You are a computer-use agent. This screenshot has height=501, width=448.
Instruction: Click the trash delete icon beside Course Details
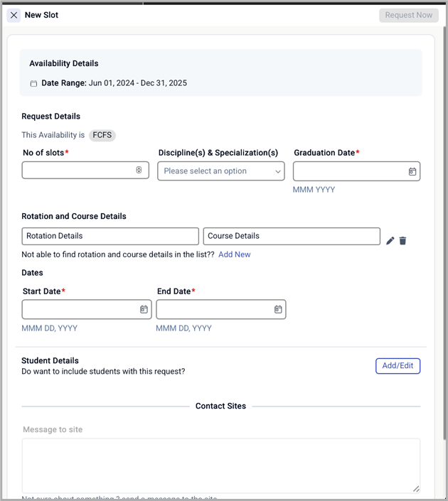[402, 241]
